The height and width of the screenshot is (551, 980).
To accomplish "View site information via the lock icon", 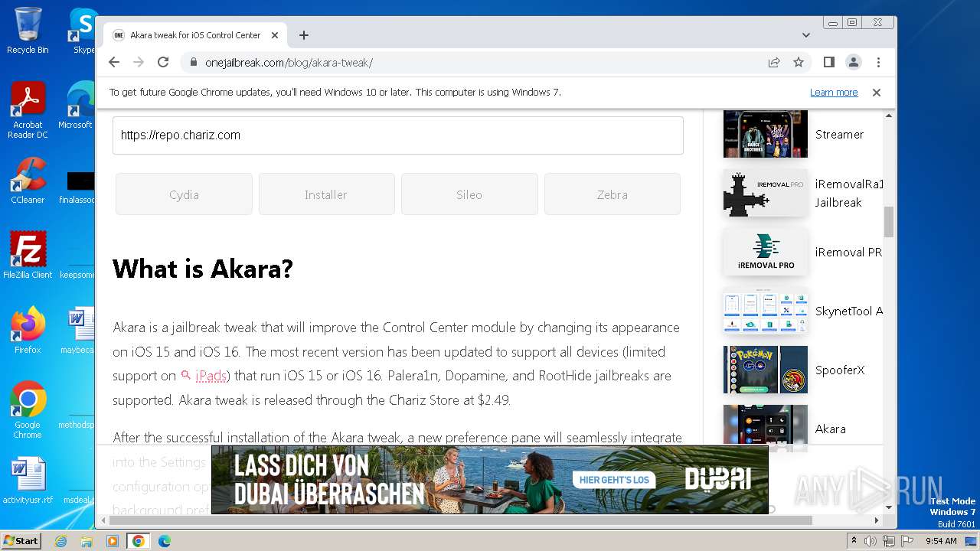I will 194,63.
